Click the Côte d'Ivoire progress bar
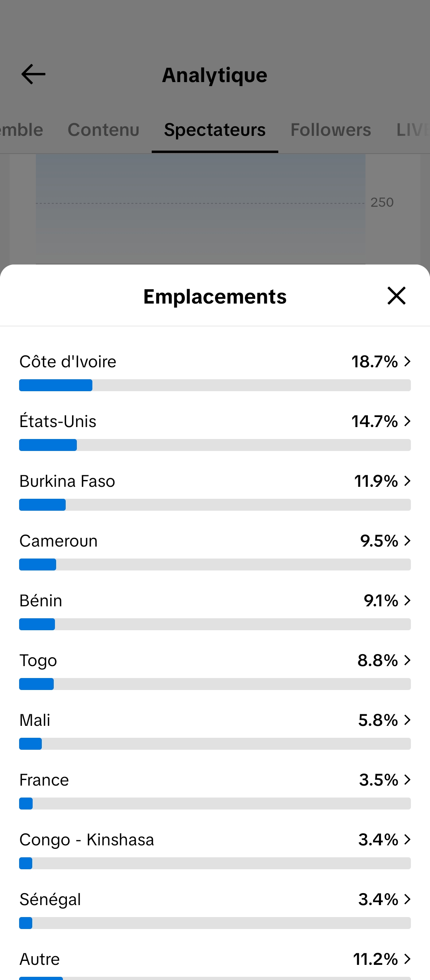This screenshot has width=430, height=980. pos(215,385)
